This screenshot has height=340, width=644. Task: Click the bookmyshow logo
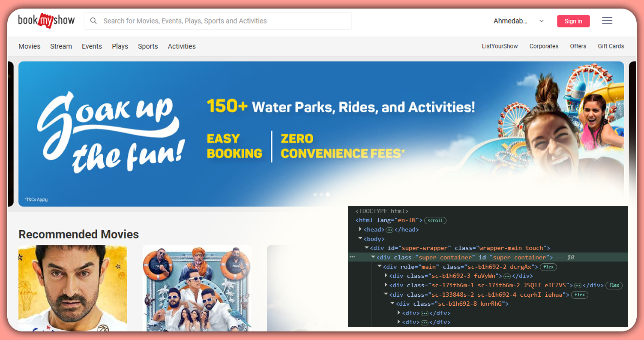(46, 20)
